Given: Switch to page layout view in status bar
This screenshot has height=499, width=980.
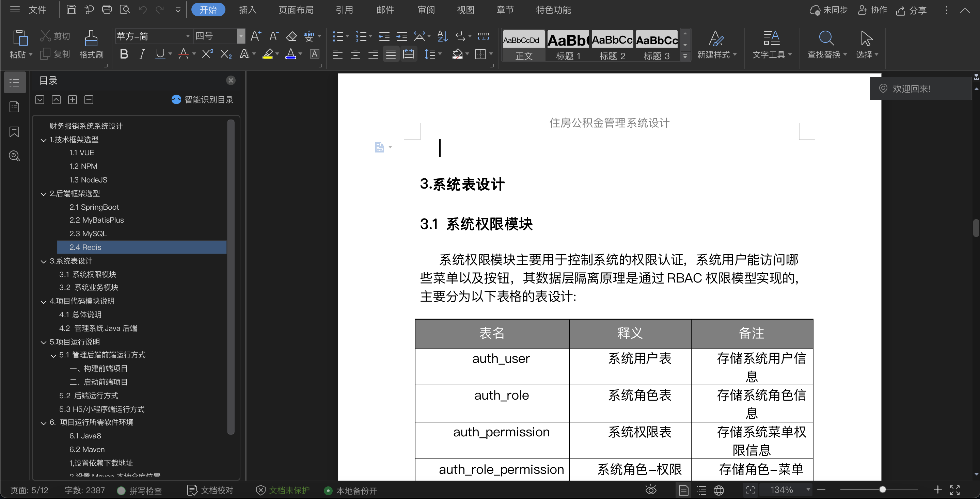Looking at the screenshot, I should click(684, 490).
